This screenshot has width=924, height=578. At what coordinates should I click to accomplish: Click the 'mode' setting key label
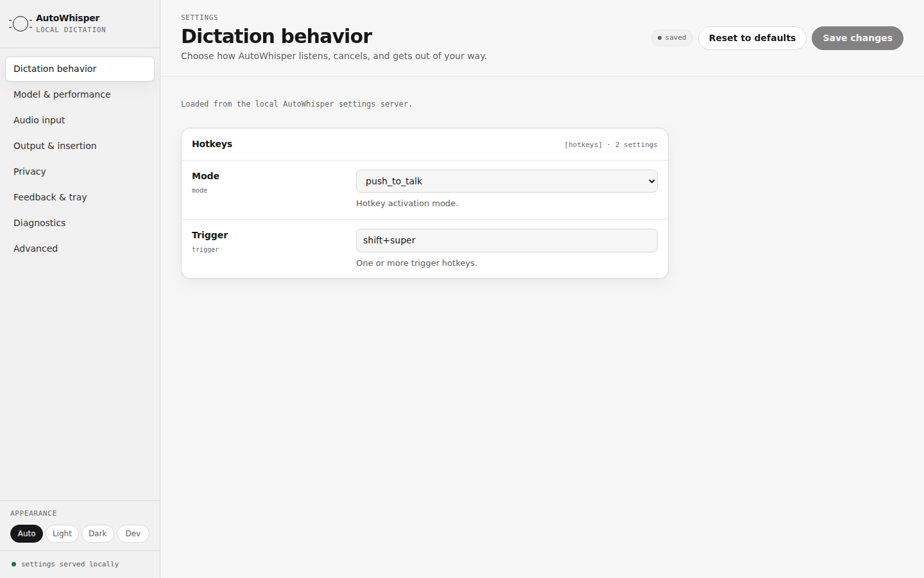(x=200, y=191)
